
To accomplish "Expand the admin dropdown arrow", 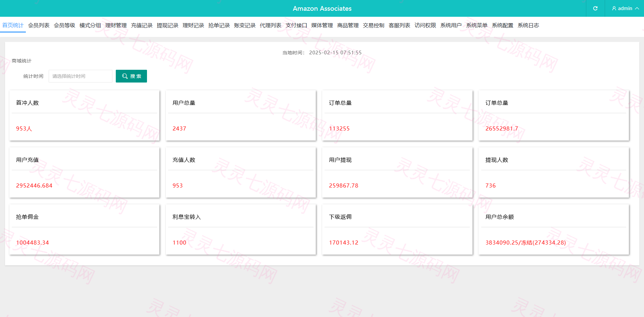I will (637, 8).
